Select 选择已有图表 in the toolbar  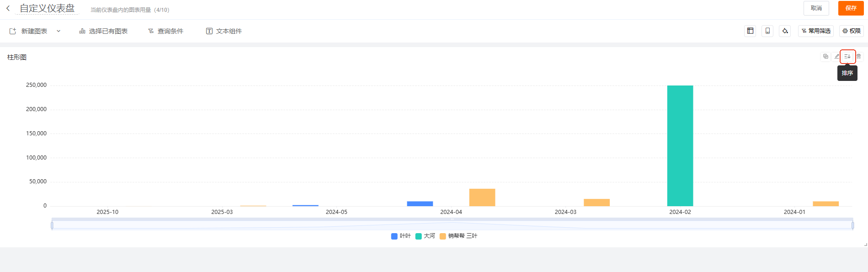tap(103, 31)
